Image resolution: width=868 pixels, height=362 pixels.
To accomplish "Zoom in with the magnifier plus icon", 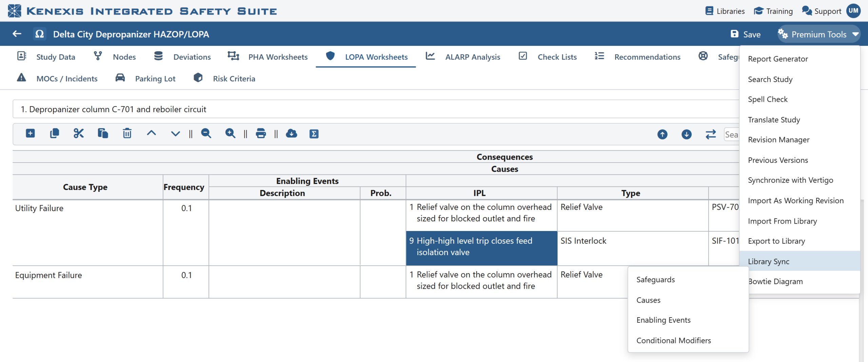I will [230, 133].
